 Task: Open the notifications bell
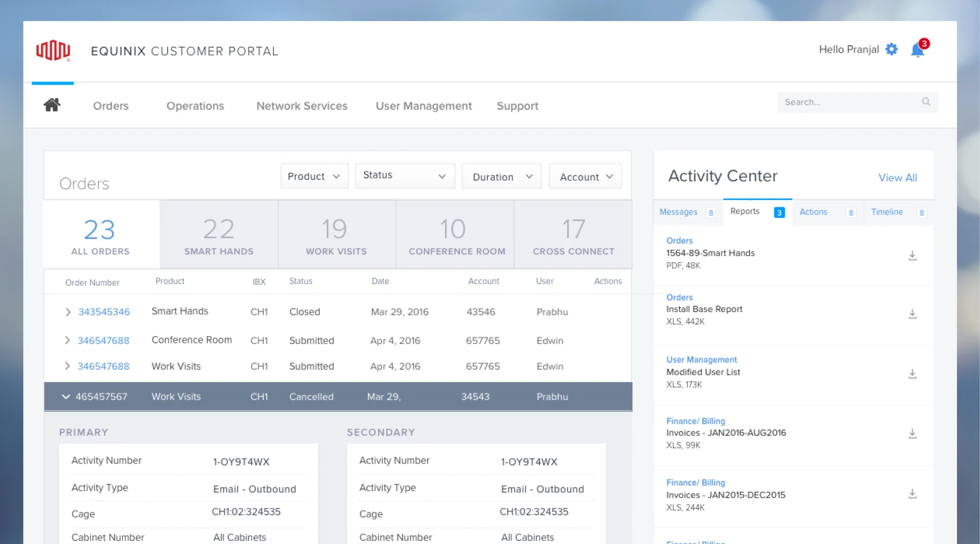pyautogui.click(x=918, y=49)
